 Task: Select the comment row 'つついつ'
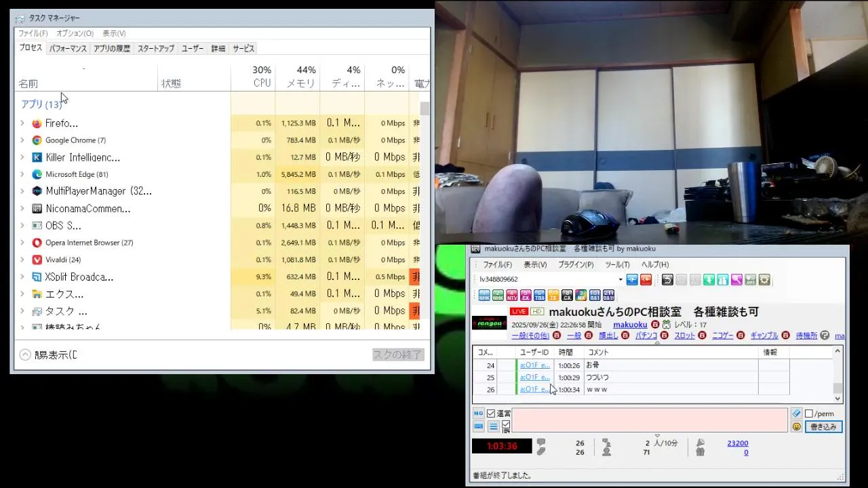pyautogui.click(x=631, y=378)
